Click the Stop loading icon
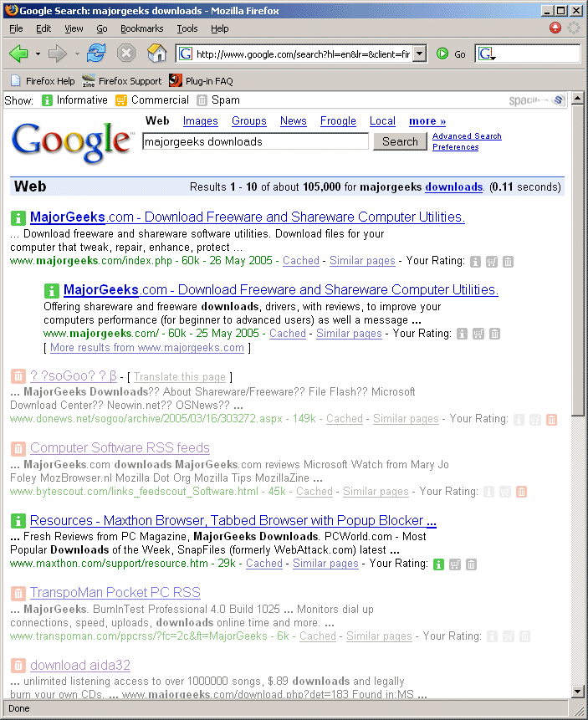The height and width of the screenshot is (720, 588). 125,54
